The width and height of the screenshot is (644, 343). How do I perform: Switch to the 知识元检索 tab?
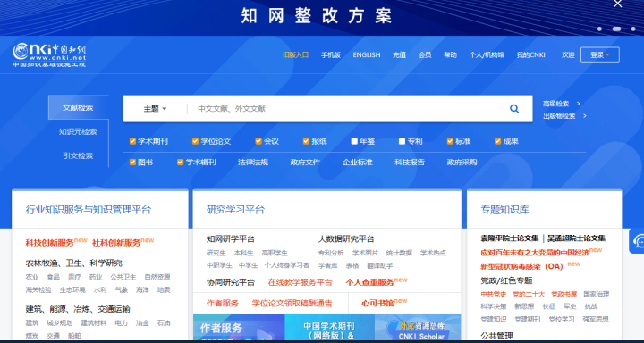tap(78, 131)
